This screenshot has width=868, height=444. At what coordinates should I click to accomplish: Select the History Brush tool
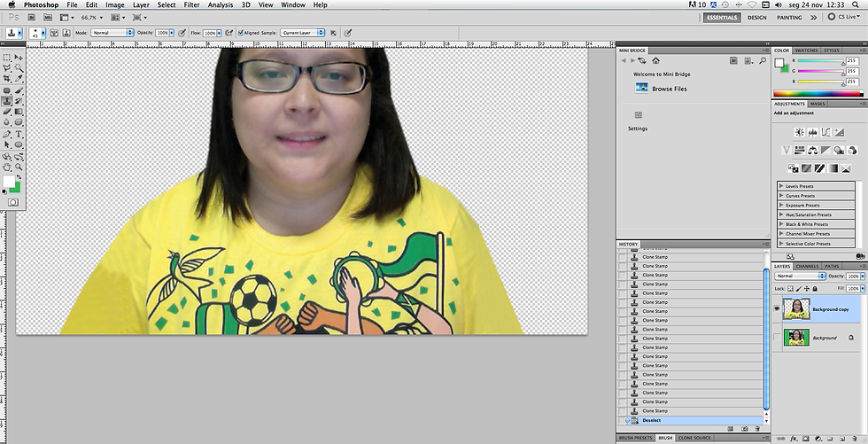click(x=19, y=101)
